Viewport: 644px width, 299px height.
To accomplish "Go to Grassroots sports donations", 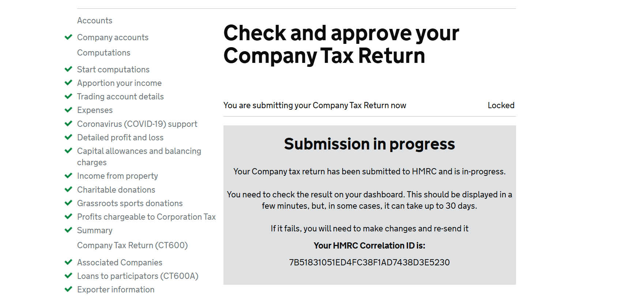I will 130,203.
